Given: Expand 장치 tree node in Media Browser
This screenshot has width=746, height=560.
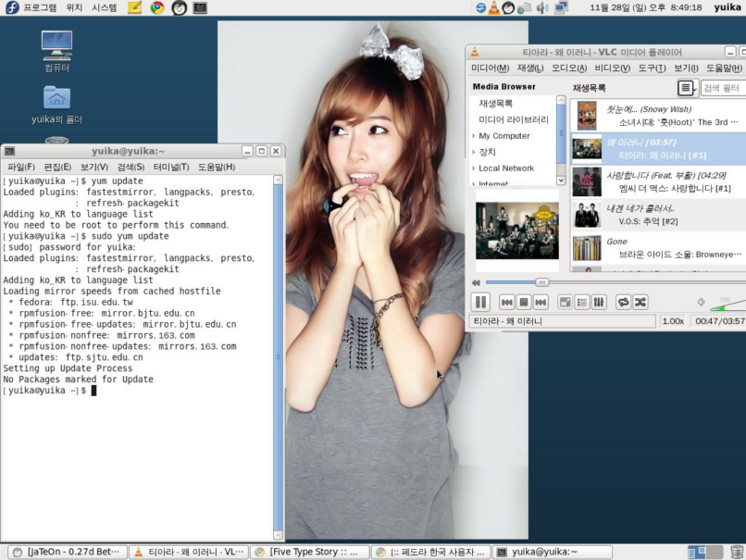Looking at the screenshot, I should pyautogui.click(x=473, y=152).
